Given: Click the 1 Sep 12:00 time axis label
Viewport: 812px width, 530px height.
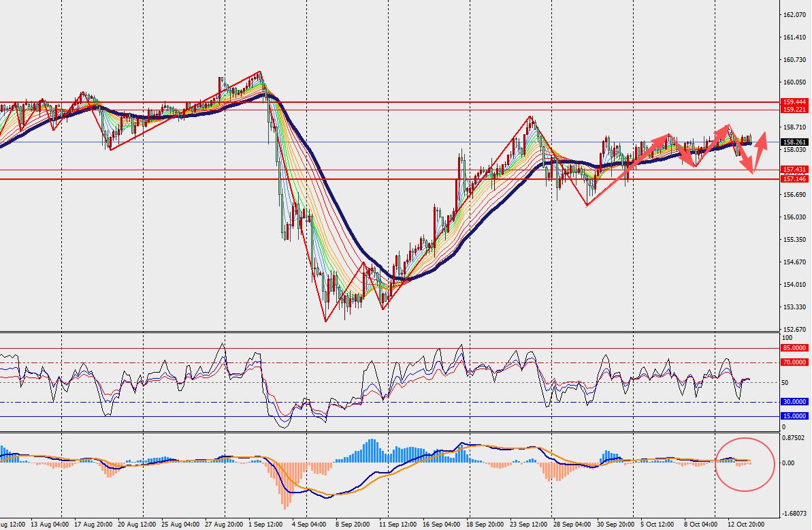Looking at the screenshot, I should (x=265, y=525).
